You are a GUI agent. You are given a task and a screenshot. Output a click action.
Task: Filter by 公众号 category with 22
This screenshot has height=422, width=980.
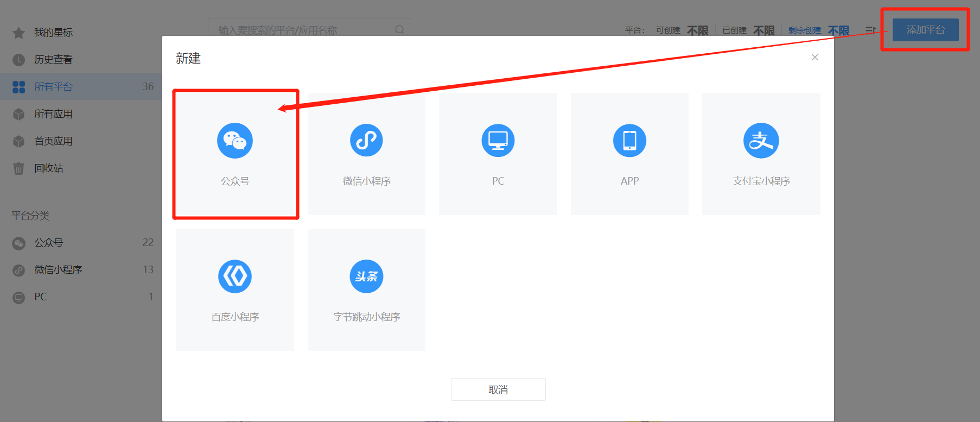click(x=81, y=243)
